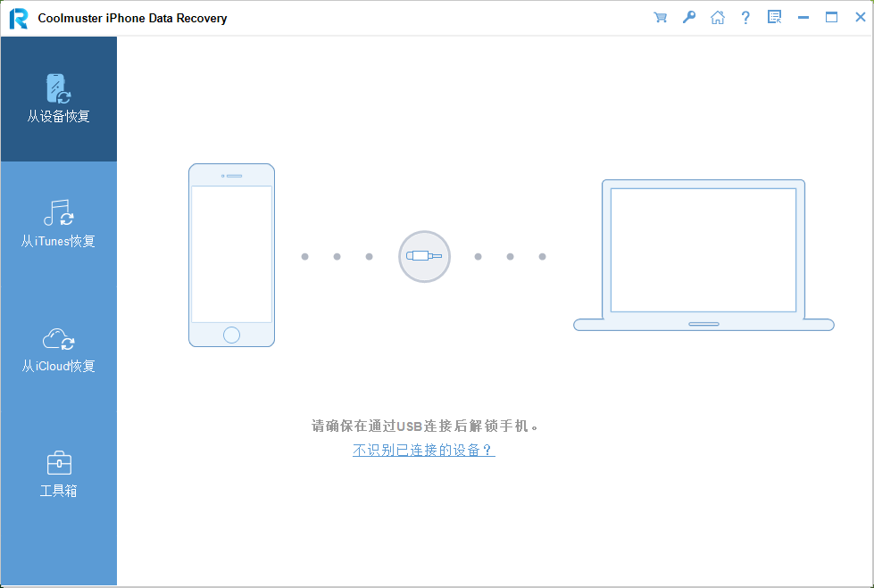Click the Coolmuster R logo icon

19,19
